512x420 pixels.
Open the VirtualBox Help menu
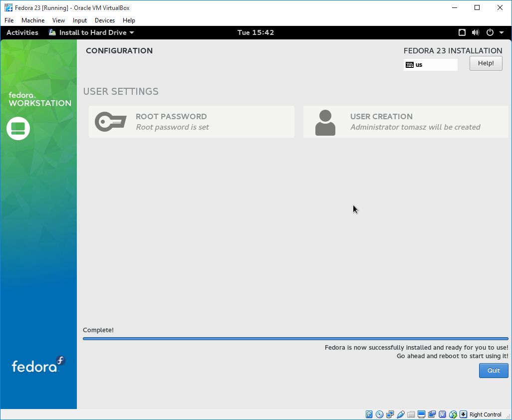[129, 20]
